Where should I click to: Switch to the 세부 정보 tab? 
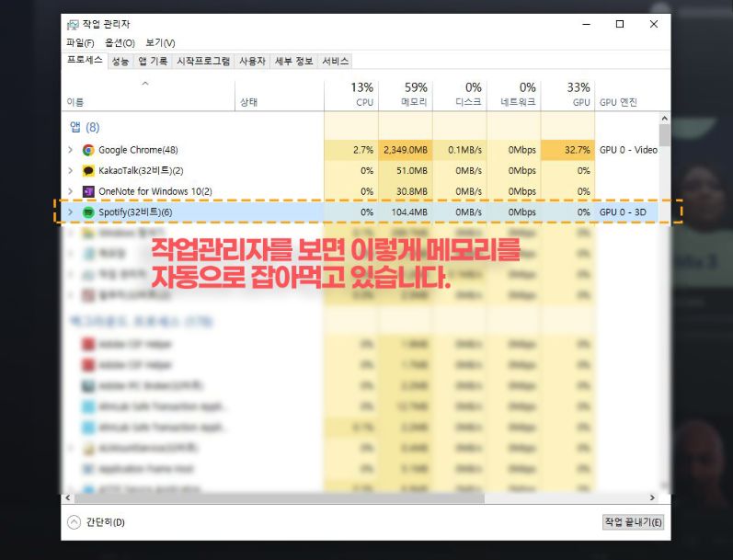click(293, 62)
